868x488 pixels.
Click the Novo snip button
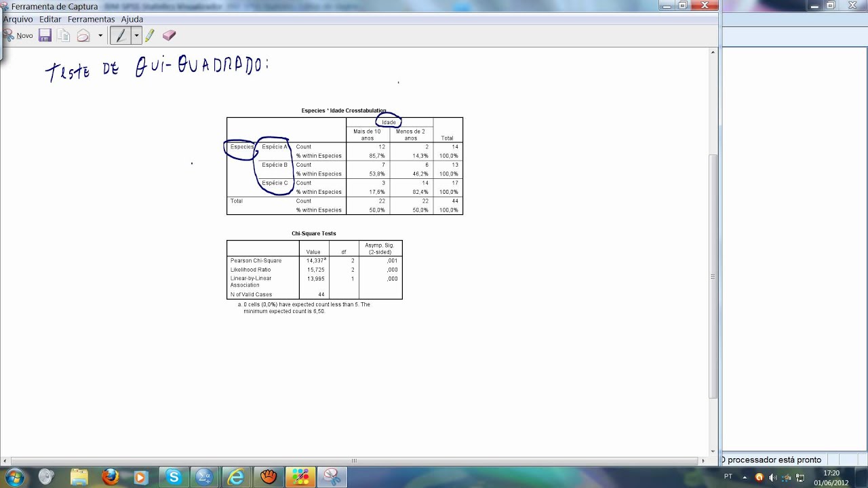pos(19,35)
